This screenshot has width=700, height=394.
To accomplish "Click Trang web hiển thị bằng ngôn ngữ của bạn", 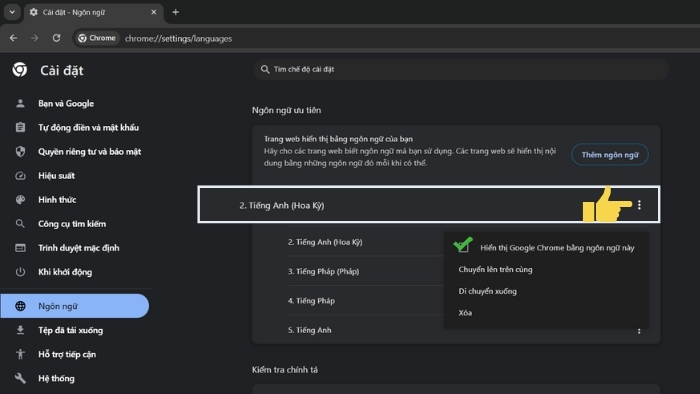I will [x=338, y=139].
